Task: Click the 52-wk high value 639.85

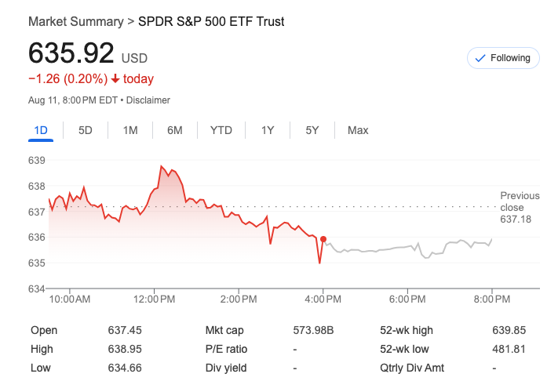Action: 508,331
